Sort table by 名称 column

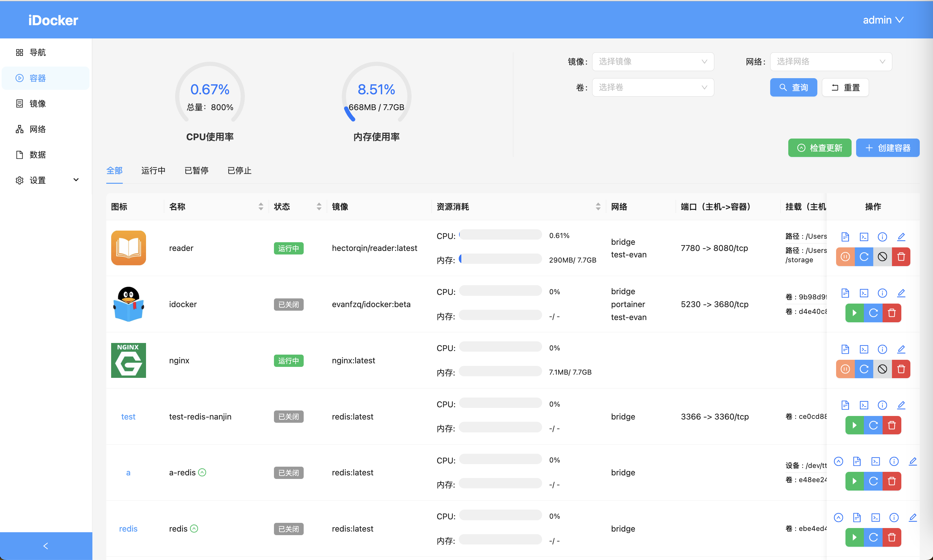pyautogui.click(x=261, y=206)
